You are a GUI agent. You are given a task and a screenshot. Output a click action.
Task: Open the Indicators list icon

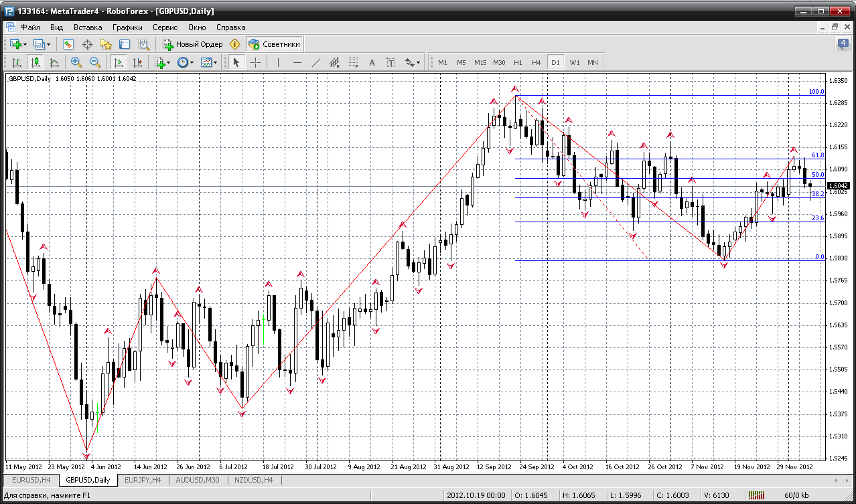pyautogui.click(x=159, y=62)
